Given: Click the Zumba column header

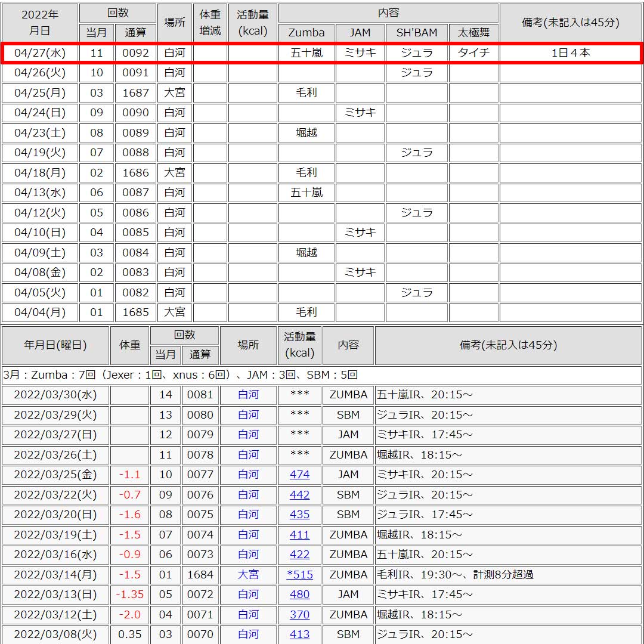Looking at the screenshot, I should 306,32.
